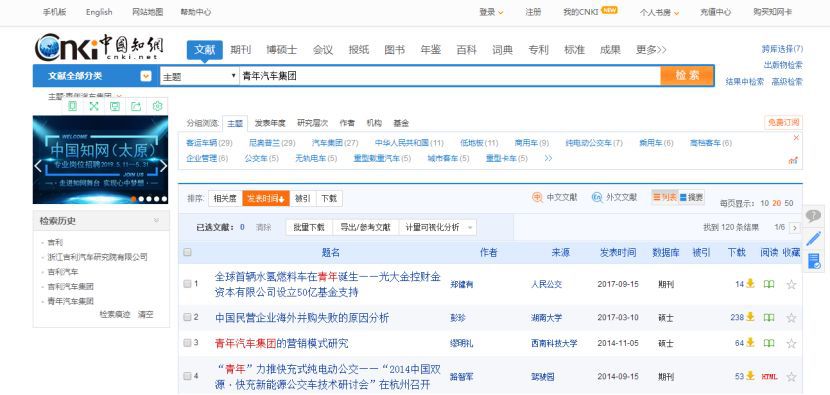Favorite article 4 with its star
Viewport: 830px width, 395px height.
791,376
